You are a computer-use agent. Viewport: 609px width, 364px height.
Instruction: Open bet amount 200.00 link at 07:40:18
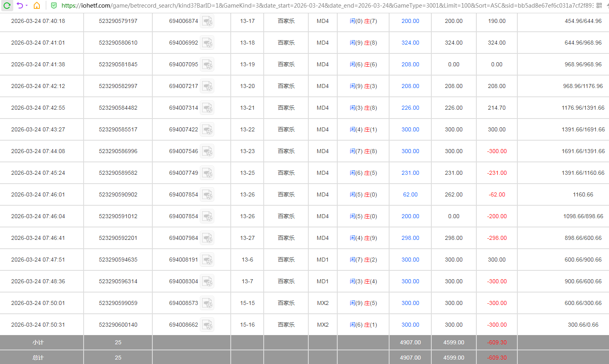click(x=410, y=21)
